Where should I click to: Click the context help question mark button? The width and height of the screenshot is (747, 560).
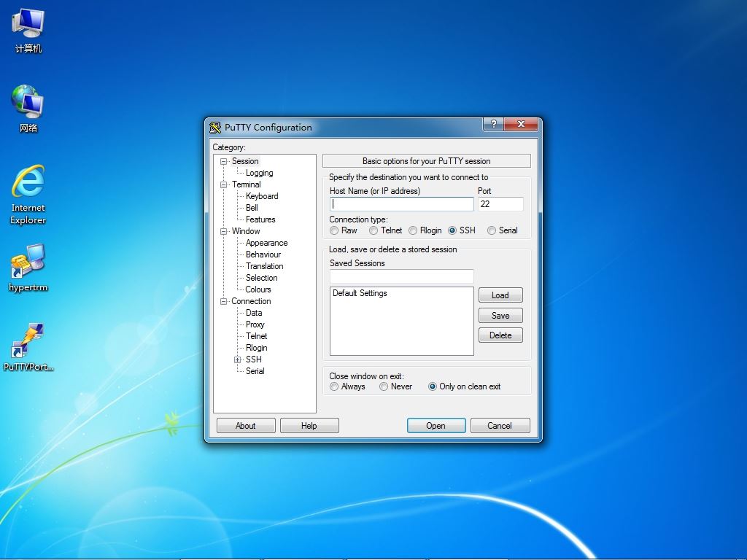494,124
